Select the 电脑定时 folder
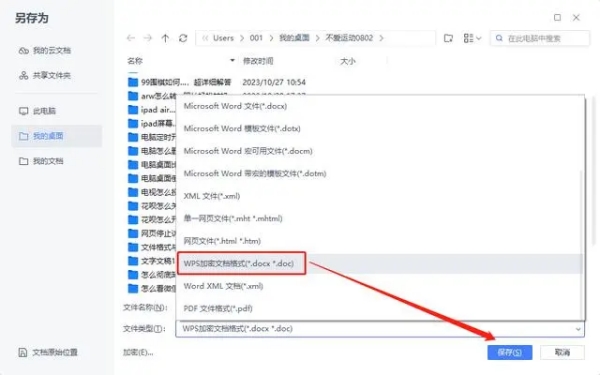Viewport: 600px width, 375px height. point(152,137)
